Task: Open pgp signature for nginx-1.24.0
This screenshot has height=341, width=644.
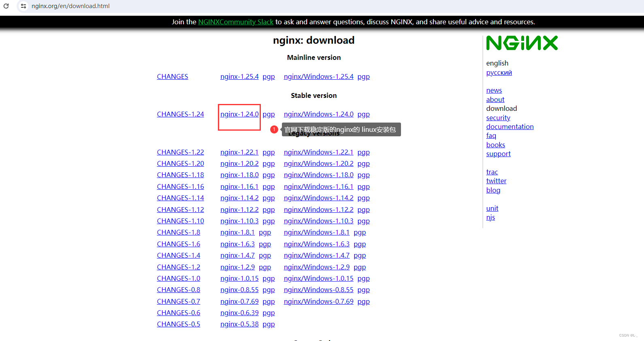Action: coord(269,114)
